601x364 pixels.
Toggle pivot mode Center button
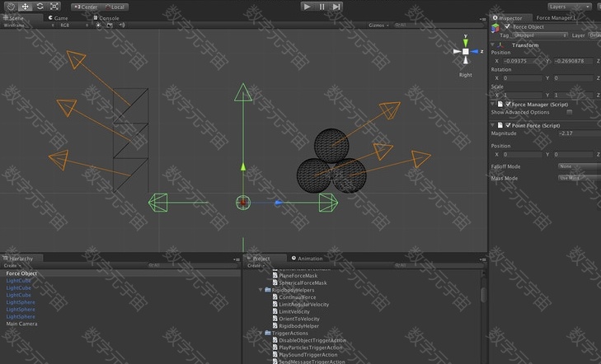coord(86,7)
